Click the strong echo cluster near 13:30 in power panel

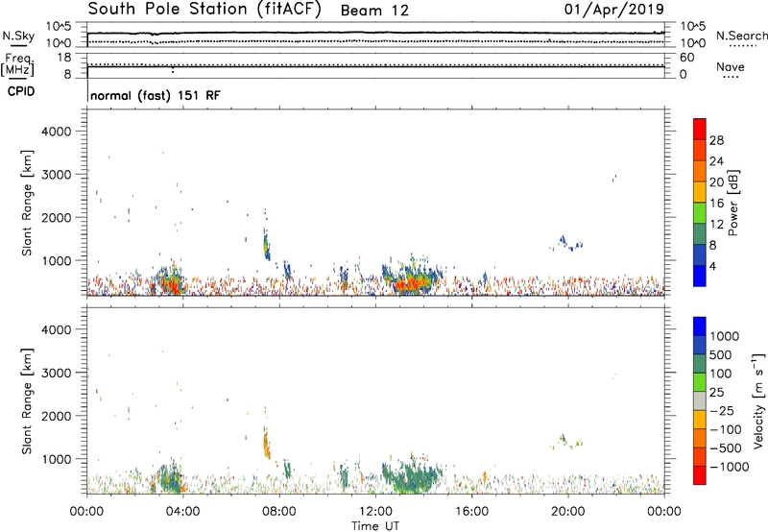tap(413, 278)
